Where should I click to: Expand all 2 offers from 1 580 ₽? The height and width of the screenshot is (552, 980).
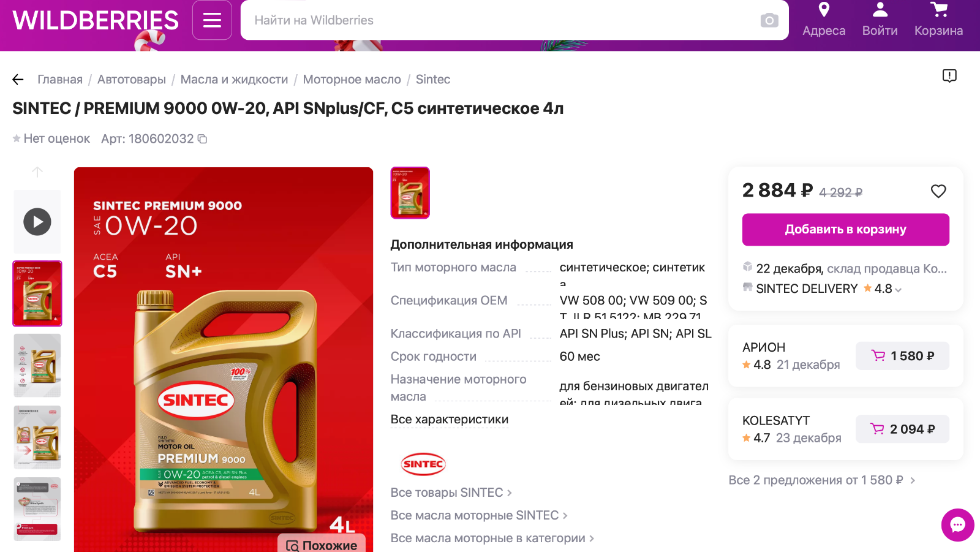click(821, 480)
